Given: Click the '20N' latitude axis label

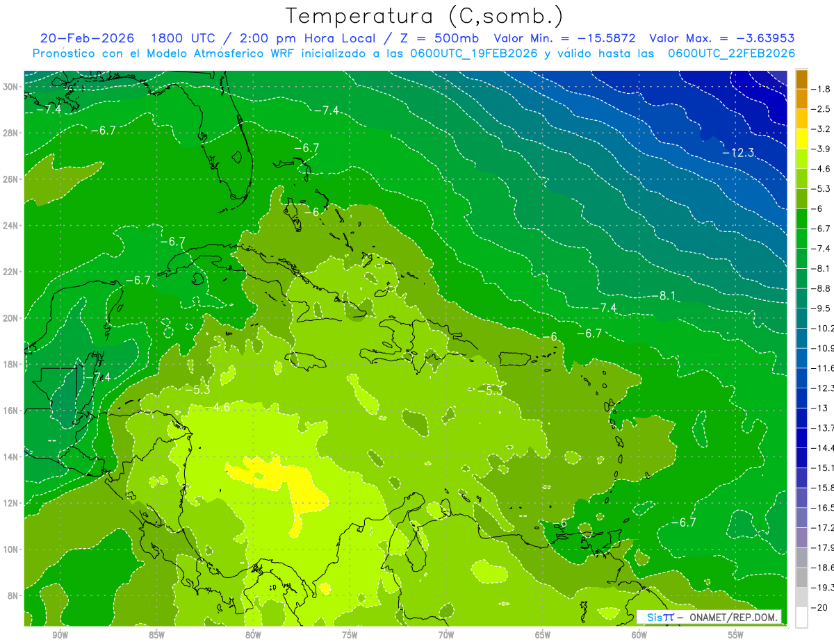Looking at the screenshot, I should [12, 318].
